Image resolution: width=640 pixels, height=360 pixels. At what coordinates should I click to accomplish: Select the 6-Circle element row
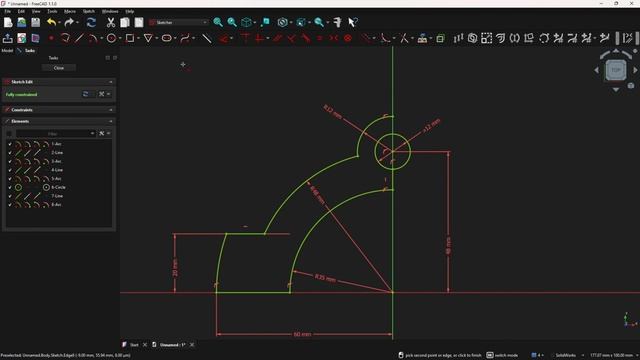(59, 187)
